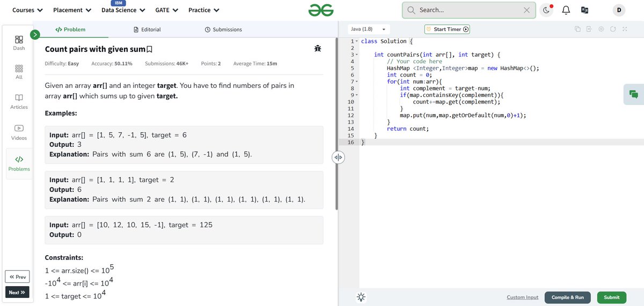This screenshot has width=644, height=306.
Task: Open the notifications bell
Action: pyautogui.click(x=566, y=10)
